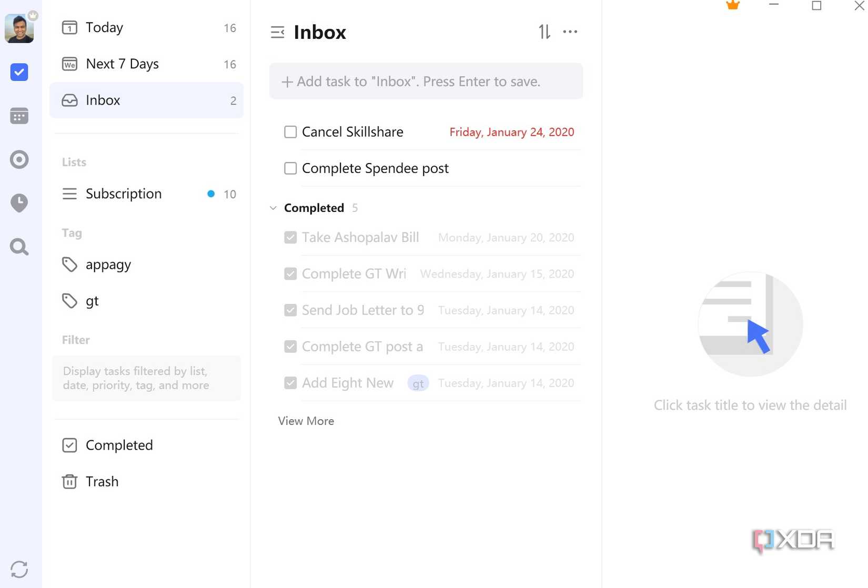Image resolution: width=868 pixels, height=588 pixels.
Task: Toggle the sidebar menu collapse icon
Action: click(x=277, y=33)
